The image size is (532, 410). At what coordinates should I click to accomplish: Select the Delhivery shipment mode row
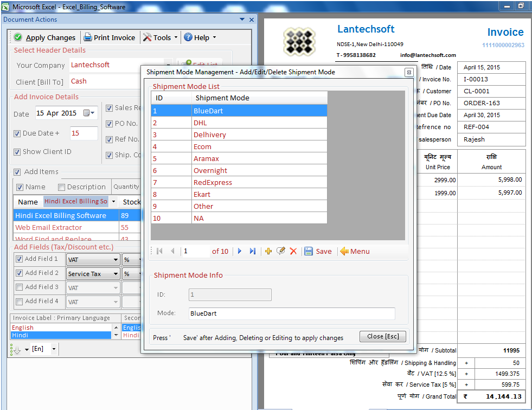click(x=239, y=134)
